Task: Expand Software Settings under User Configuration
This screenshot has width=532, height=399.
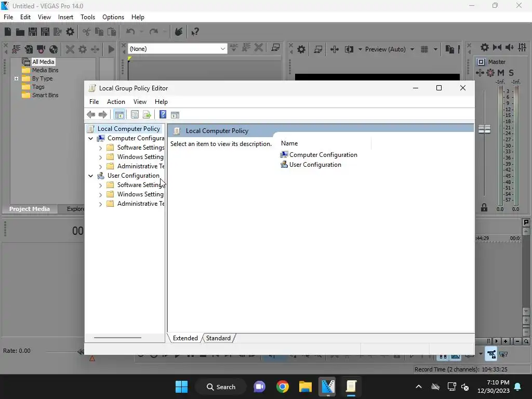Action: (x=100, y=185)
